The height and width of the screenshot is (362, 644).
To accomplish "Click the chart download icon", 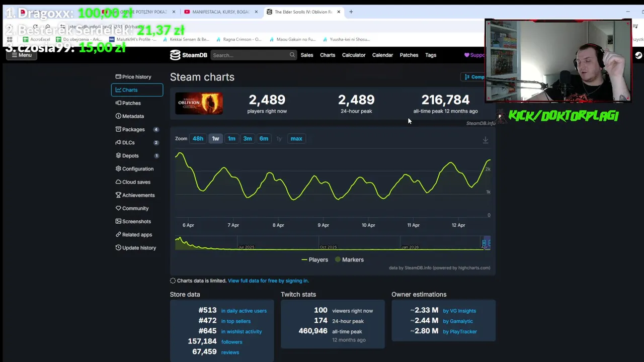I will pos(486,140).
